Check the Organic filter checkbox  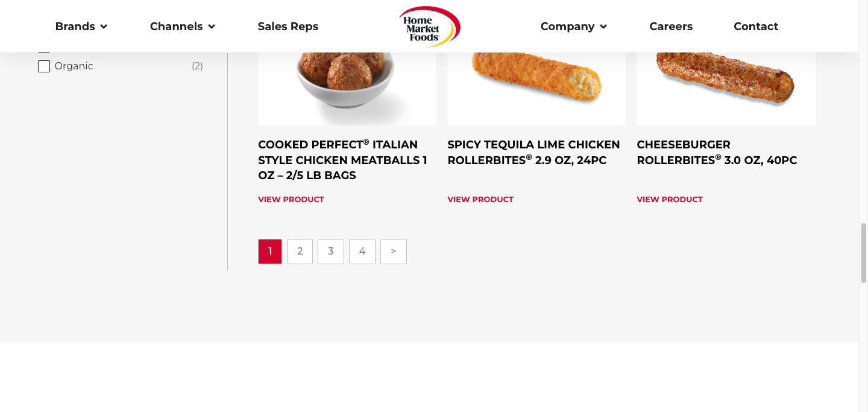[44, 66]
